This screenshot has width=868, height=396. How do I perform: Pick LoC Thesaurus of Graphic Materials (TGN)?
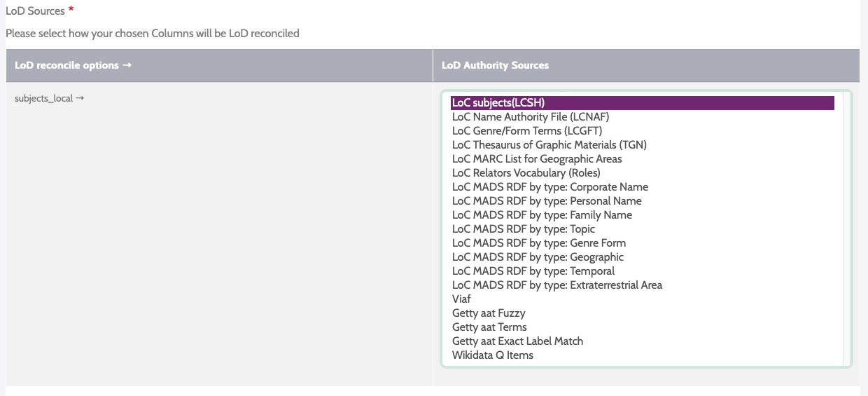click(x=549, y=145)
